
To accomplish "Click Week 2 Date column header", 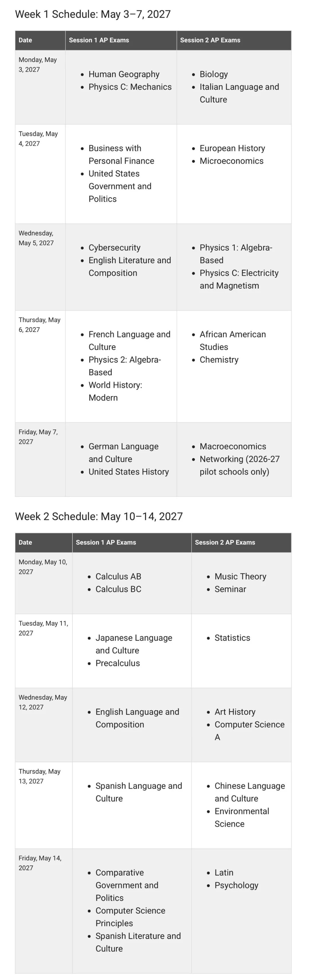I will point(25,542).
